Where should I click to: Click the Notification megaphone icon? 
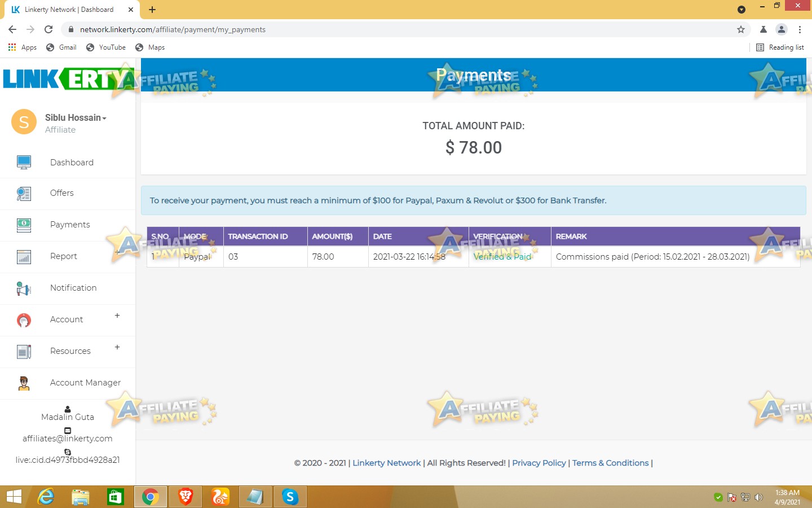[x=24, y=288]
